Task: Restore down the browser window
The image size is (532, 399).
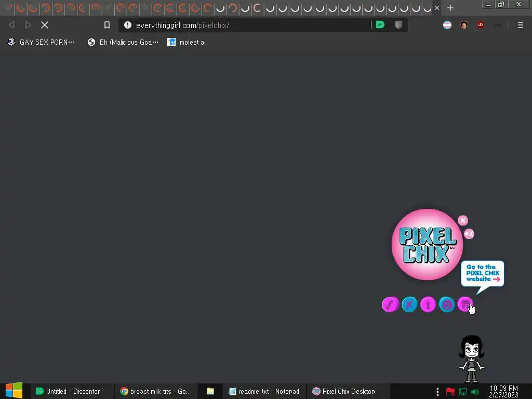Action: [501, 4]
